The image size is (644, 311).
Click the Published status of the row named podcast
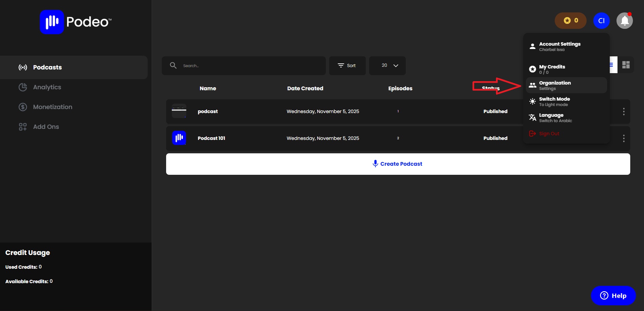point(495,111)
